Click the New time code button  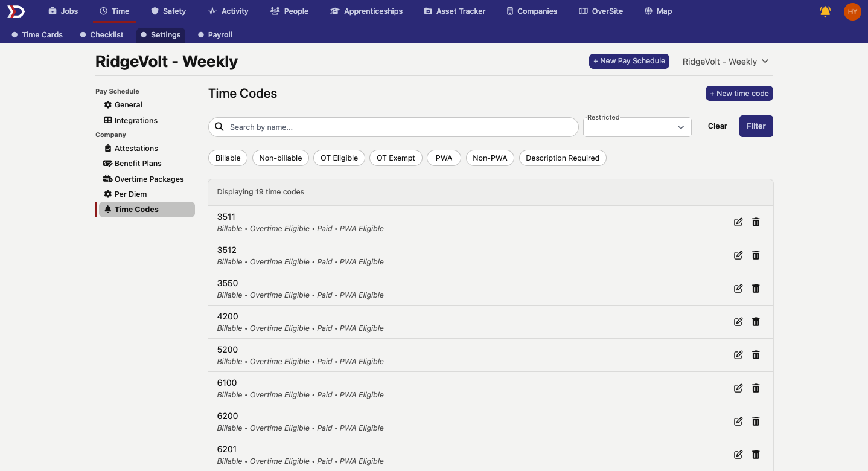click(x=739, y=94)
